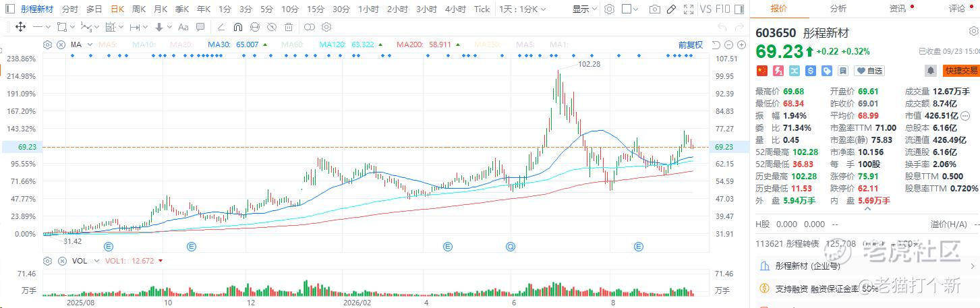Image resolution: width=980 pixels, height=308 pixels.
Task: Click the price alert bell icon
Action: (931, 70)
